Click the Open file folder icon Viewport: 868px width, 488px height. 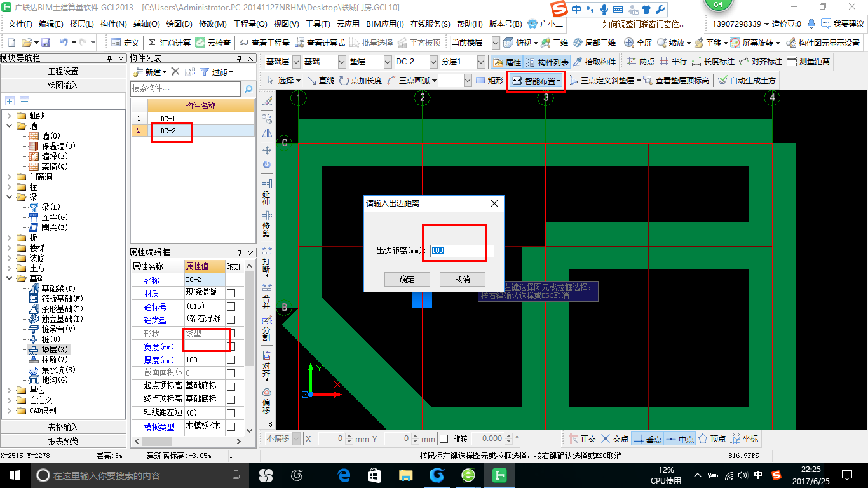[27, 43]
